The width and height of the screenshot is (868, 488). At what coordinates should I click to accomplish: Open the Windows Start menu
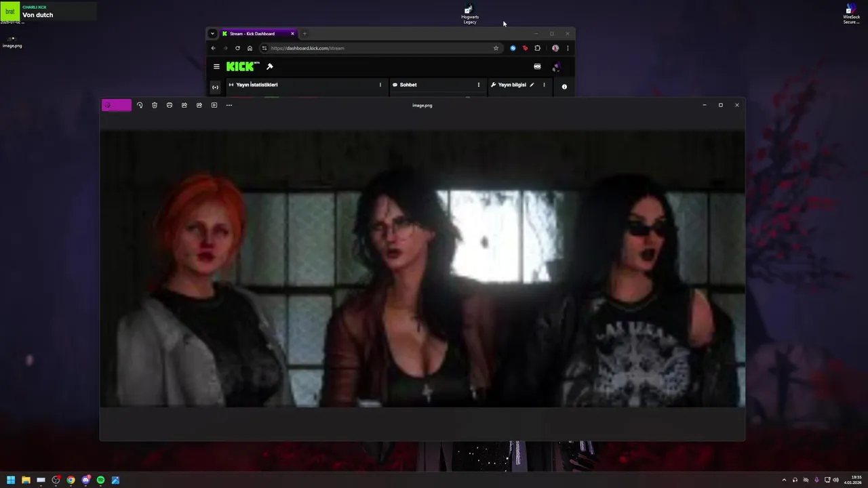pos(11,480)
